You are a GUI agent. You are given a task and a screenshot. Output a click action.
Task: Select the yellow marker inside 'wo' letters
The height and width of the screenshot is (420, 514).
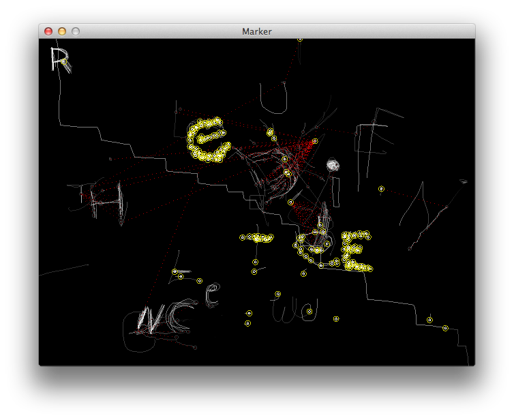pyautogui.click(x=309, y=312)
